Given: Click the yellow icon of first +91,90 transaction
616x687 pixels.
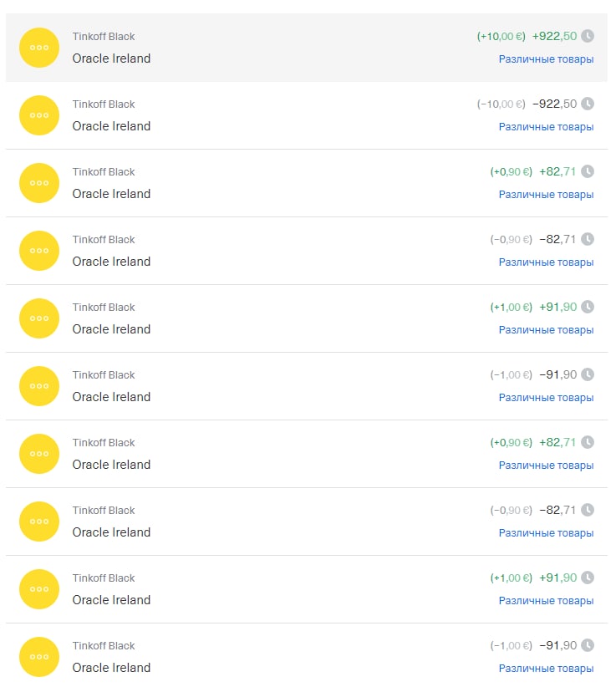Looking at the screenshot, I should pos(39,318).
